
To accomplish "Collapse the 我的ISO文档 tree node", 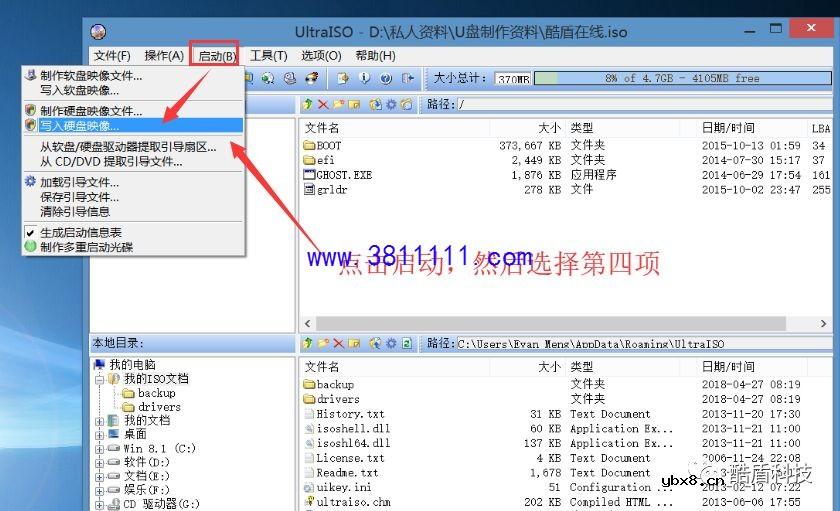I will 99,380.
